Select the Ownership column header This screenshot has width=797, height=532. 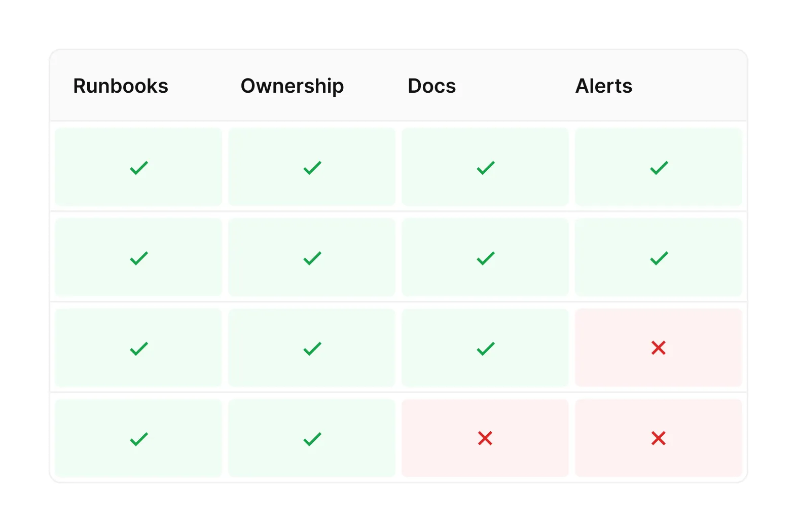click(x=293, y=87)
